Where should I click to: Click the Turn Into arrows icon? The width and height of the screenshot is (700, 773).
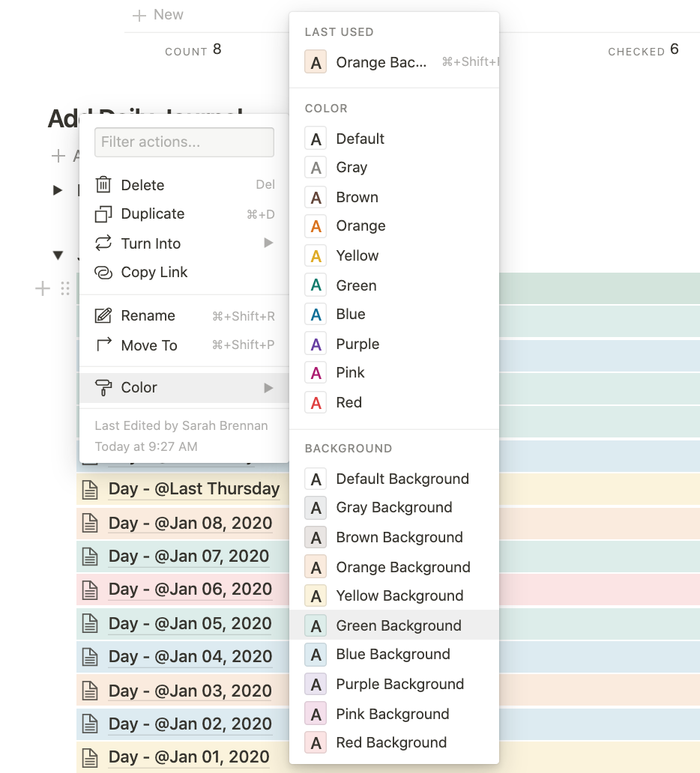(x=103, y=243)
